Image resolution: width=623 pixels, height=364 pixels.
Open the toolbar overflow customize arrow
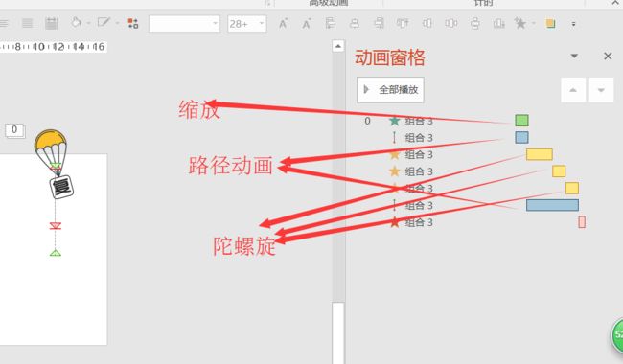(573, 24)
